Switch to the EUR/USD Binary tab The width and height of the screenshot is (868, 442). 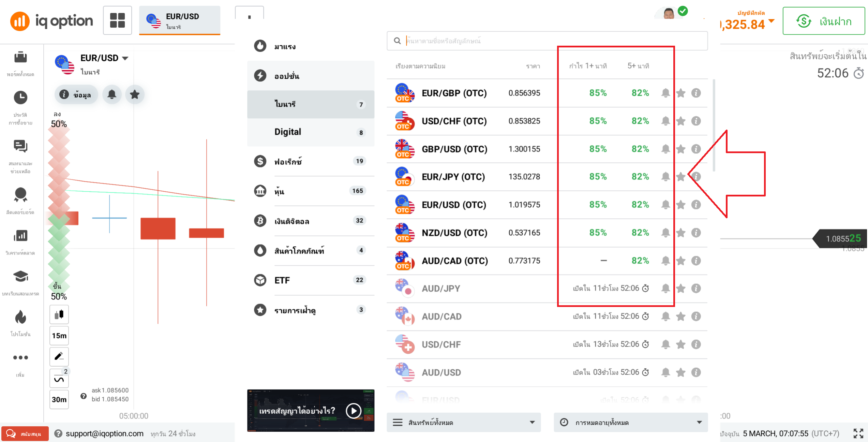(180, 20)
